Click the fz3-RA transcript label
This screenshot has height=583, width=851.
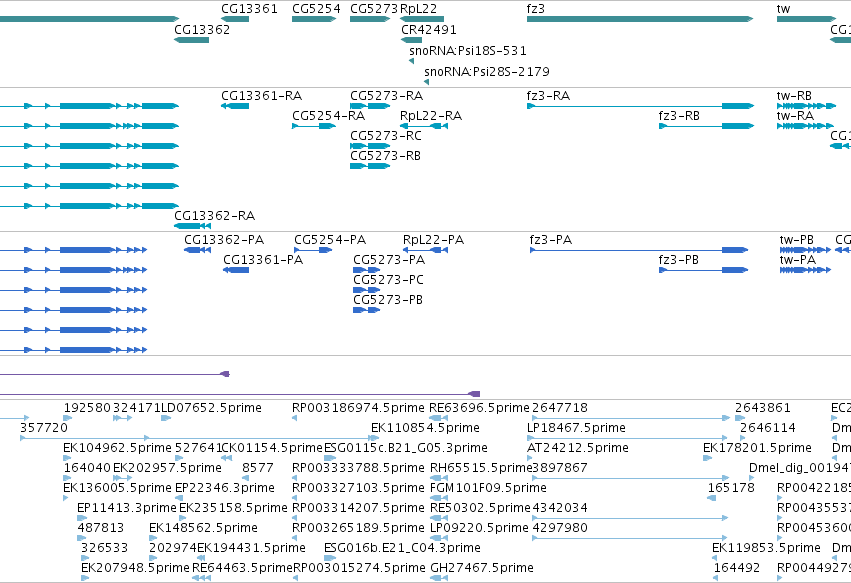click(x=548, y=96)
